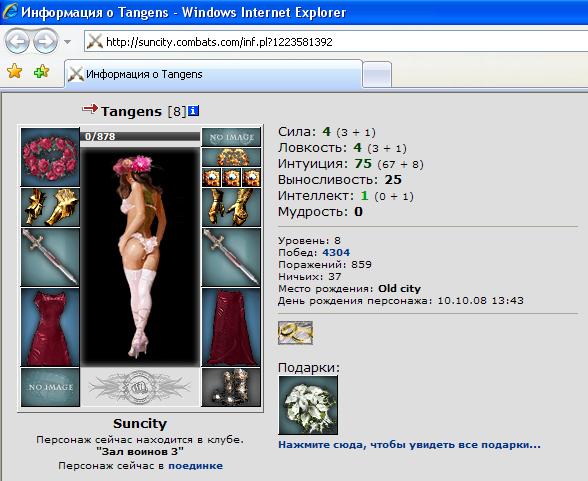Screen dimensions: 588x481
Task: Click the character birthday '10.10.08 13:43'
Action: pyautogui.click(x=480, y=301)
